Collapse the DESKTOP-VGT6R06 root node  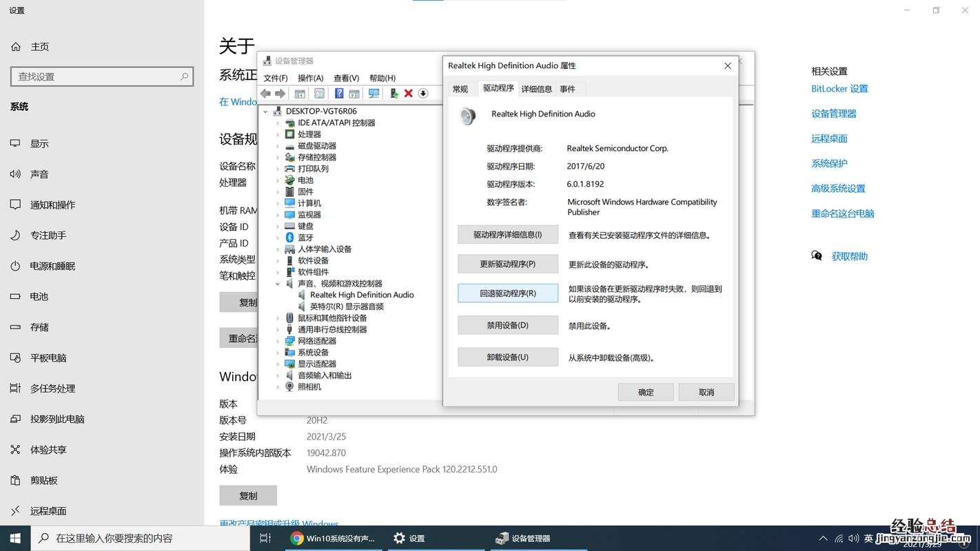(x=265, y=111)
